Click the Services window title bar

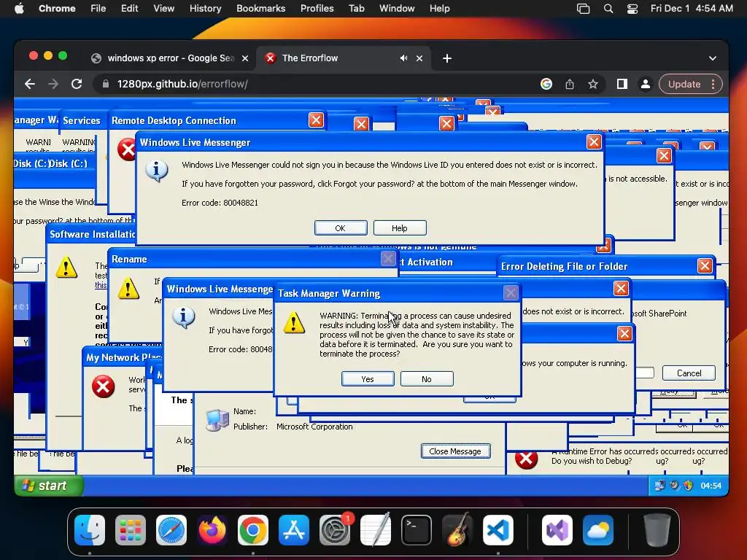click(x=82, y=120)
